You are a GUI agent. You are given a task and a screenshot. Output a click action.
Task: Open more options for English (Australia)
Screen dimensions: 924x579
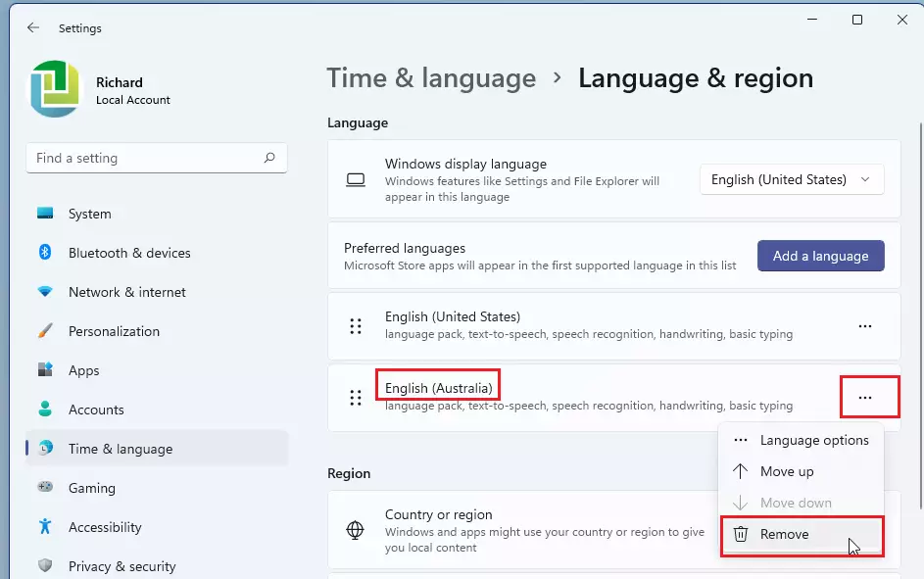coord(864,398)
